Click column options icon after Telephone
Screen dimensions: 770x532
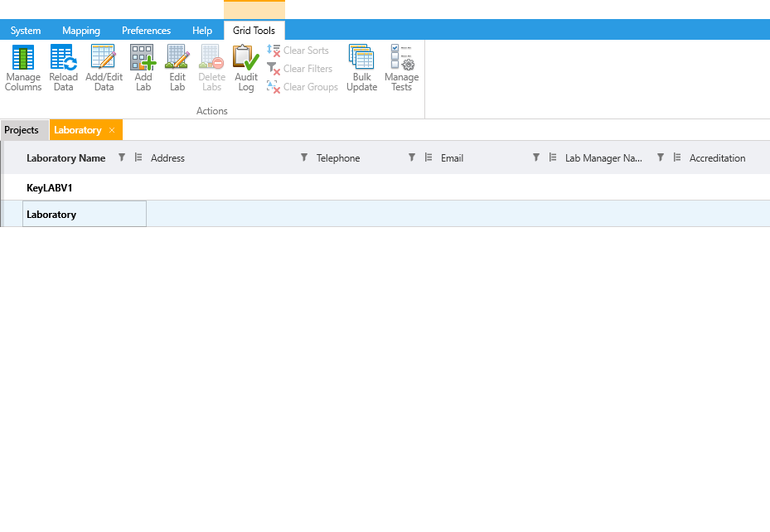(x=429, y=157)
